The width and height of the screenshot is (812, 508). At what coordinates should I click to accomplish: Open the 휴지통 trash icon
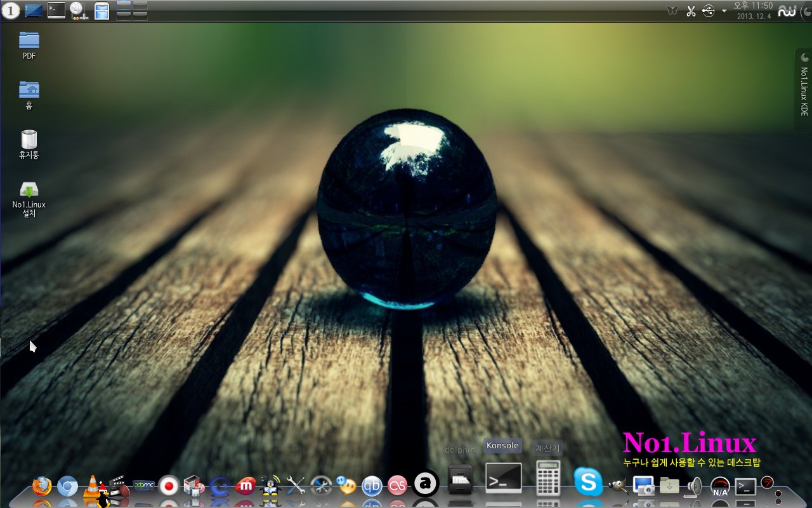pyautogui.click(x=29, y=145)
